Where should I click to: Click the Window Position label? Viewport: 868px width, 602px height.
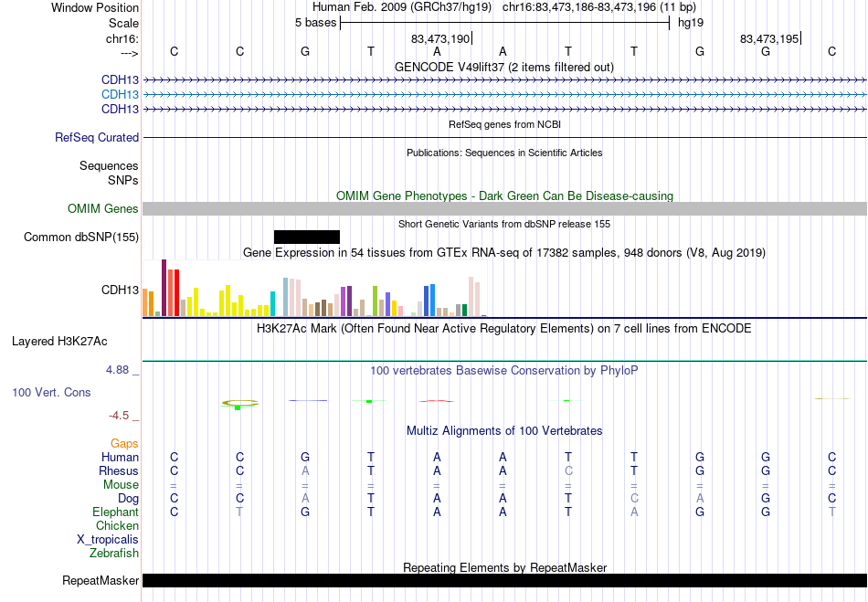pos(95,7)
